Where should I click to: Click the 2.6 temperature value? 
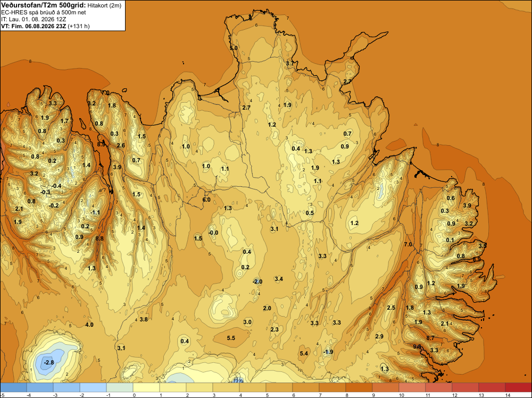121,146
